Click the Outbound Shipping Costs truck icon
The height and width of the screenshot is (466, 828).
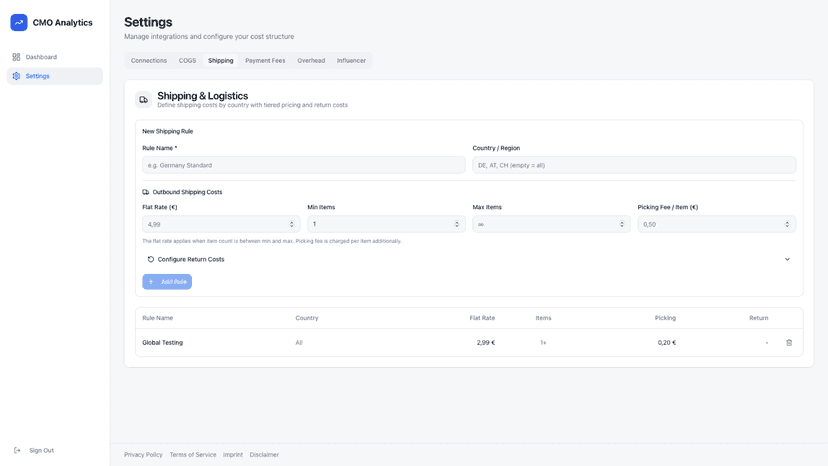[146, 192]
